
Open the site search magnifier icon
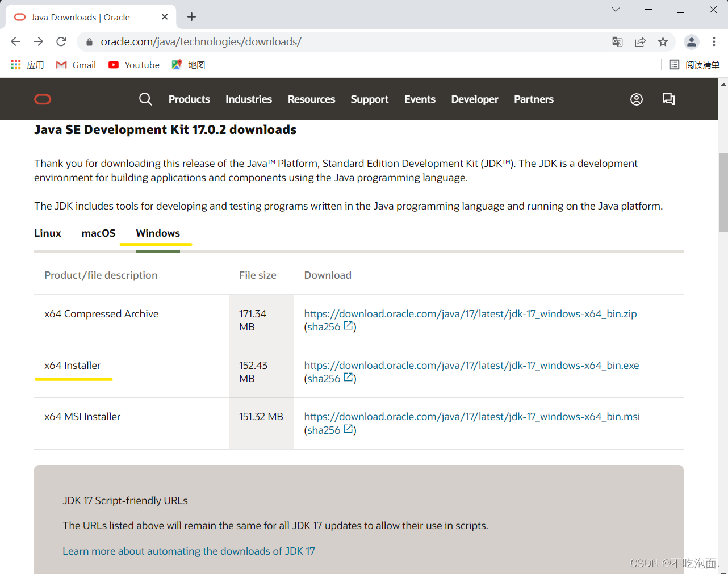(145, 99)
